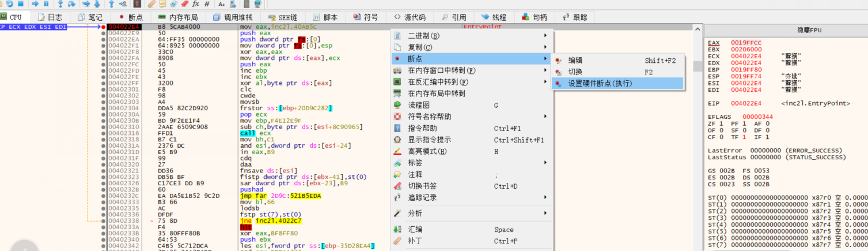The height and width of the screenshot is (251, 868).
Task: Expand the 复制 submenu arrow
Action: 545,47
